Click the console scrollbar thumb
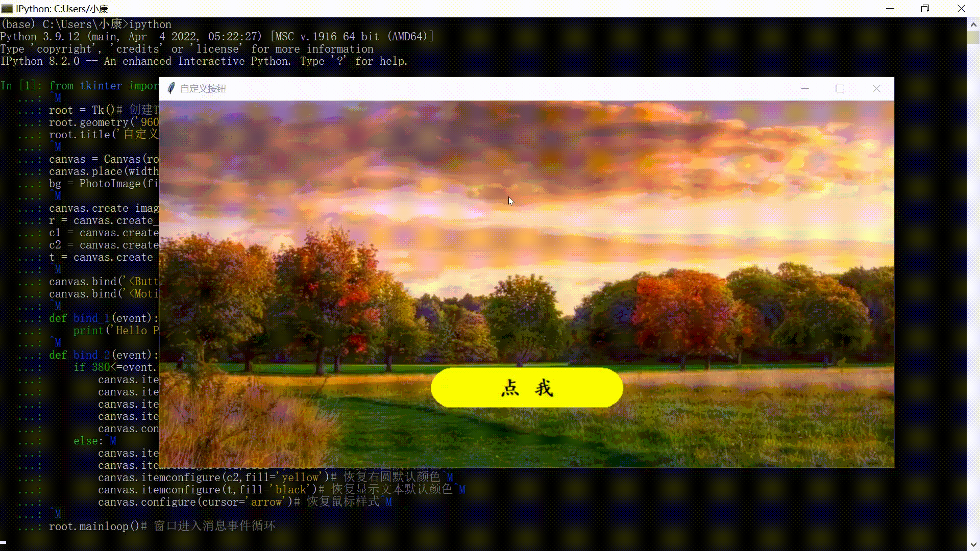This screenshot has width=980, height=551. (x=973, y=37)
